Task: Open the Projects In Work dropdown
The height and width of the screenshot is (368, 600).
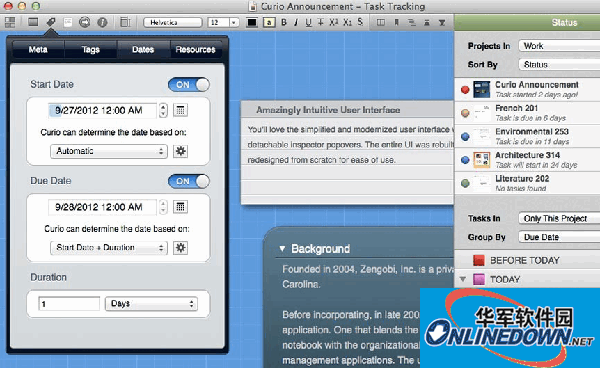Action: tap(559, 46)
